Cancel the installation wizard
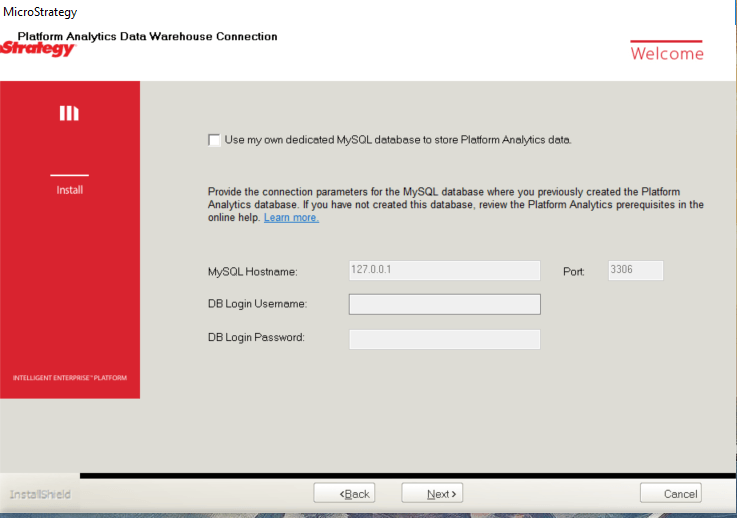The width and height of the screenshot is (737, 518). (x=671, y=493)
